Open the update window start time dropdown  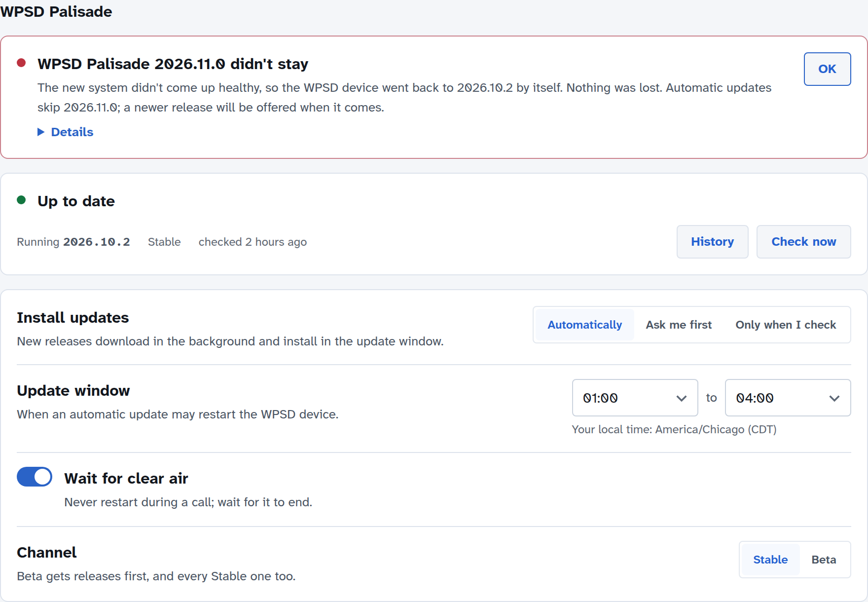(635, 398)
